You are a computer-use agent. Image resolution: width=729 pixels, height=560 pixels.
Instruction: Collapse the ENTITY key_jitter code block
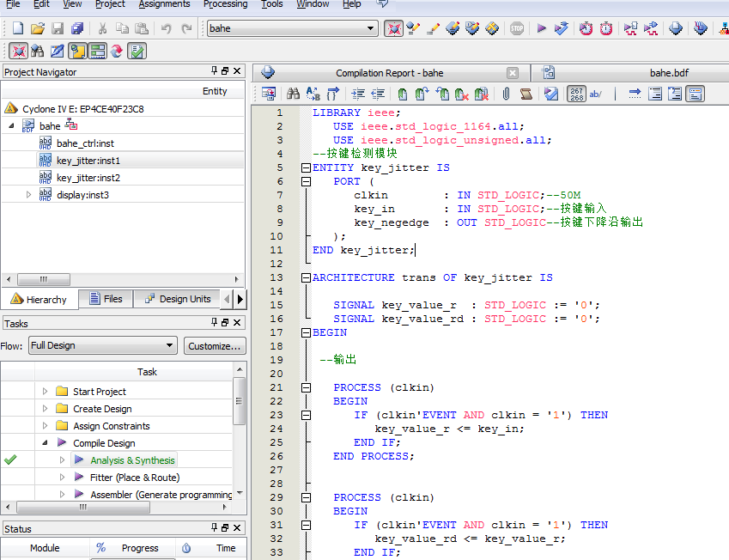tap(306, 167)
